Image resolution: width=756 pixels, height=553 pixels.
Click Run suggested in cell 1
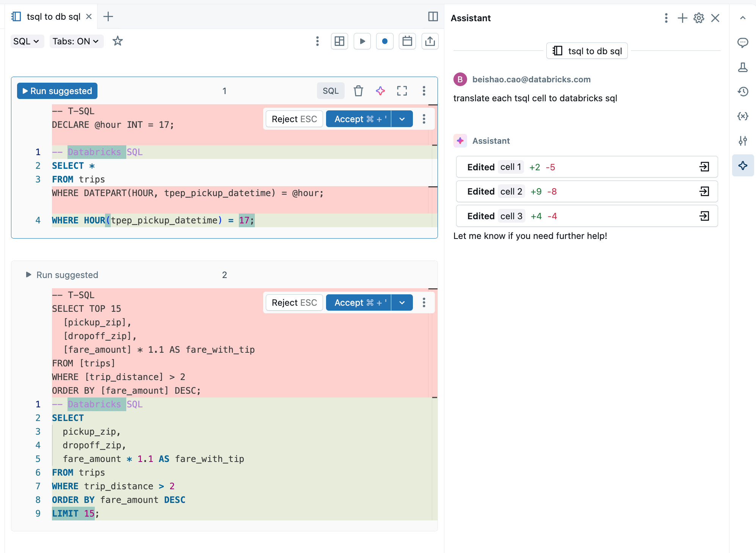(57, 91)
